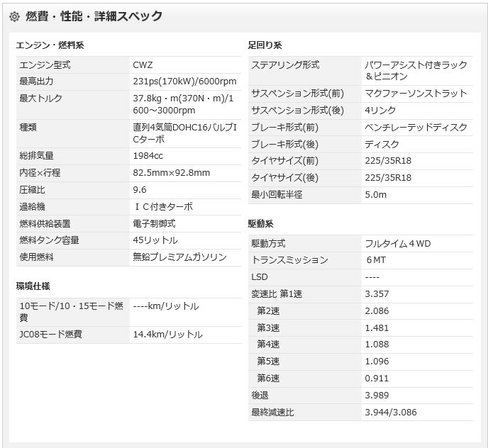The height and width of the screenshot is (448, 488).
Task: Click the ステアリング形式 label
Action: click(x=285, y=65)
